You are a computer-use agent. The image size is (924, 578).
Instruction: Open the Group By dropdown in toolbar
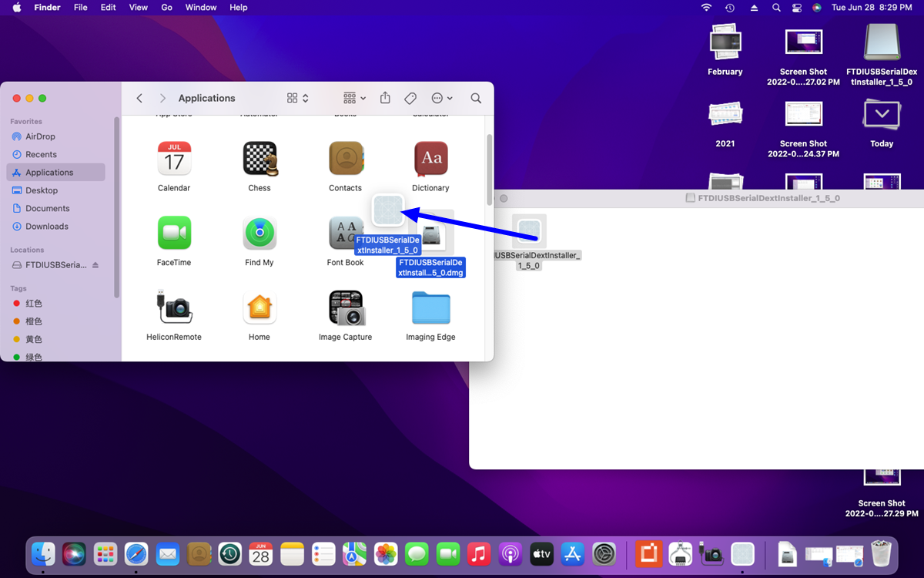point(354,98)
